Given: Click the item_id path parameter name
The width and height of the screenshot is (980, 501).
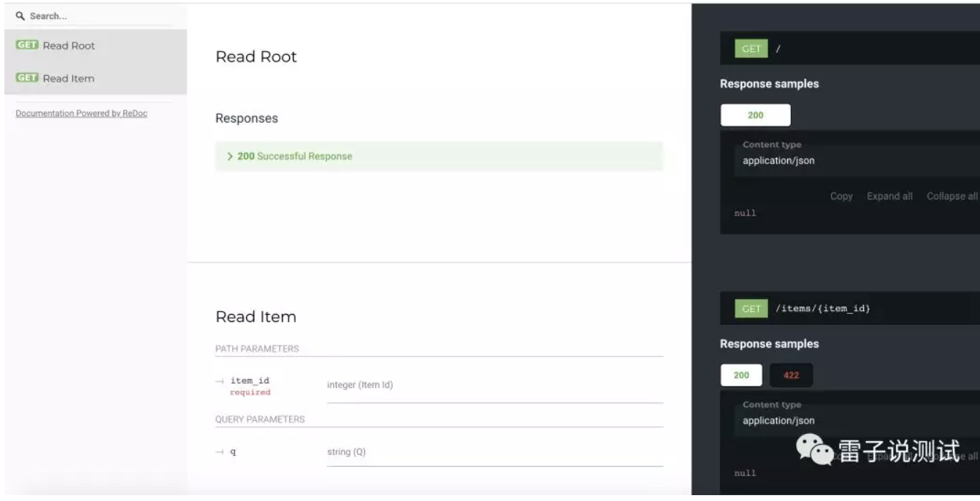Looking at the screenshot, I should tap(250, 380).
